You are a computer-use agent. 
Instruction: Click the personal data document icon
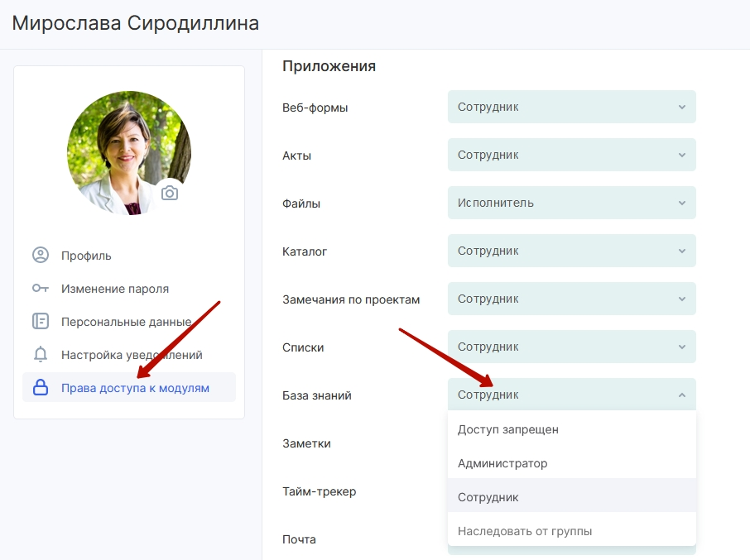[x=41, y=321]
